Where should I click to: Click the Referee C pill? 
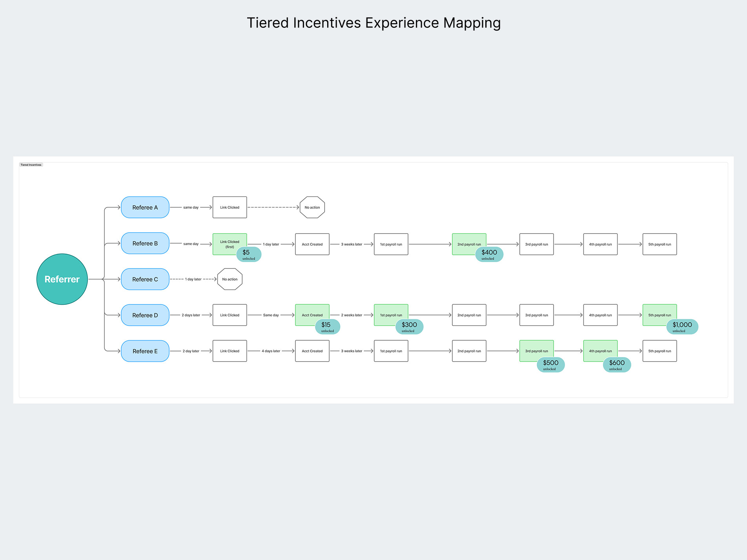[145, 279]
